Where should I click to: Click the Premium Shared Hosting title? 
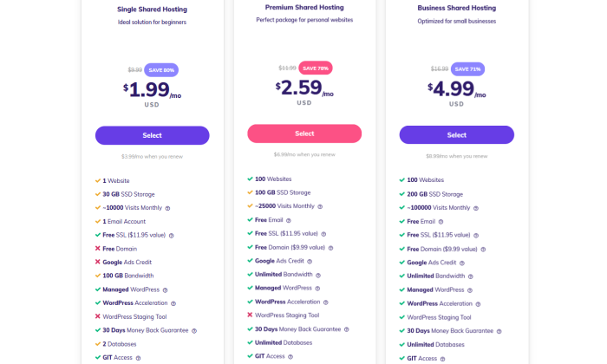(304, 7)
